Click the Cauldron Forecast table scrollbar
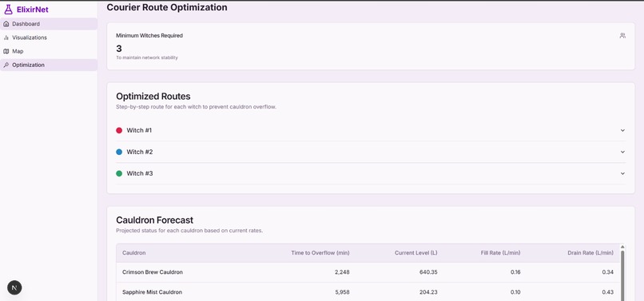644x301 pixels. 622,275
